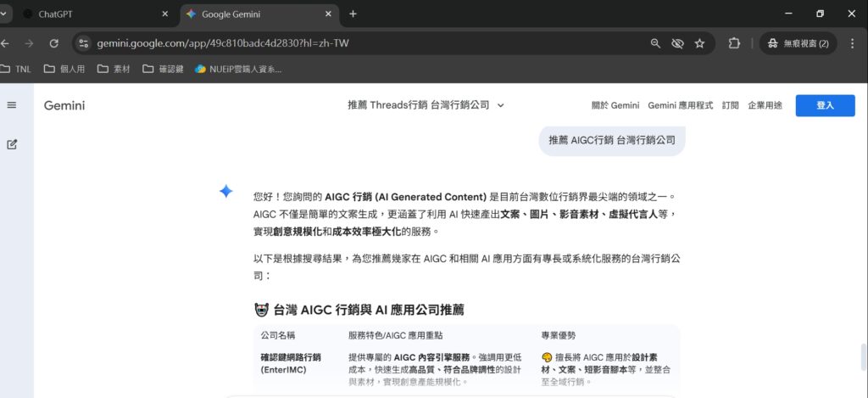Viewport: 868px width, 398px height.
Task: Click the crossed-out eye tracking protection icon
Action: click(677, 43)
